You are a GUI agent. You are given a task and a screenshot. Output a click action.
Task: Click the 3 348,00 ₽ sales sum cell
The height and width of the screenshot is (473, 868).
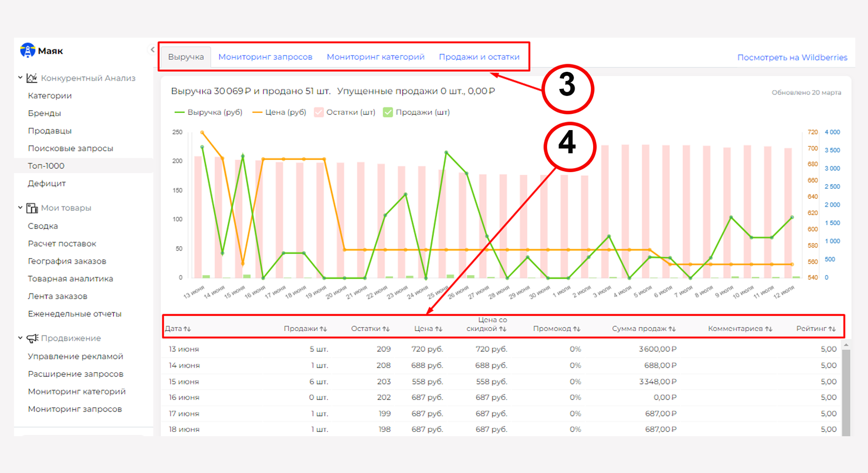pyautogui.click(x=658, y=382)
